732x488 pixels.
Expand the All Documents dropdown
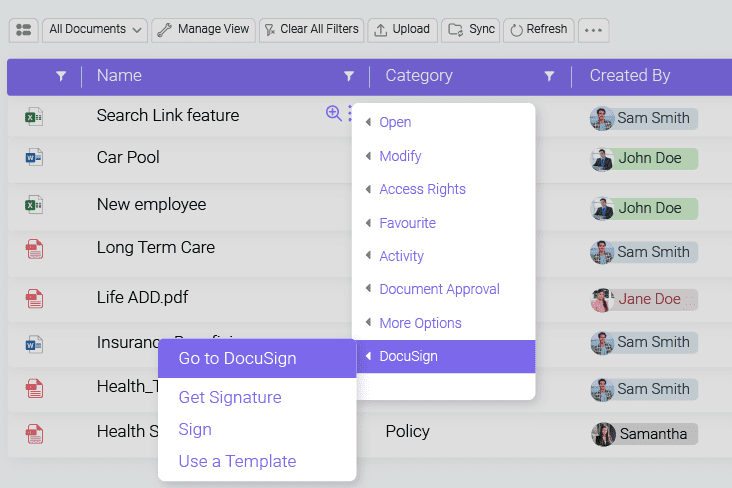pos(96,30)
